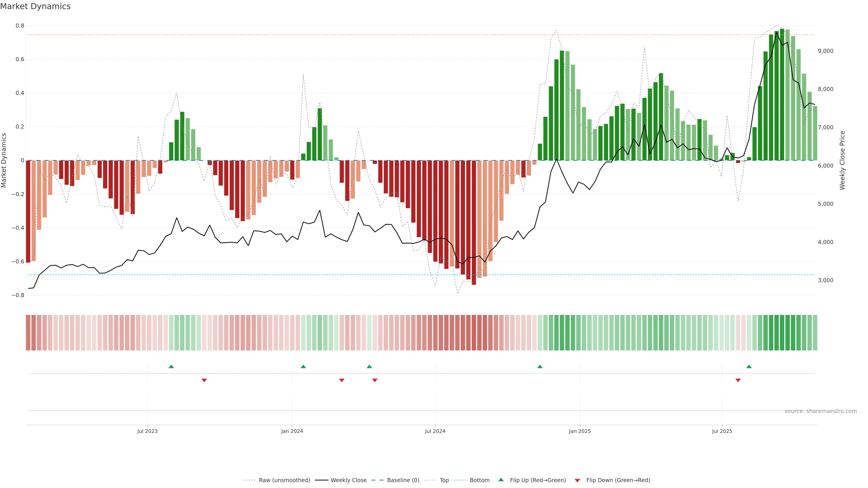The height and width of the screenshot is (488, 868).
Task: Click the Flip Up triangle just after Jan 2024
Action: (303, 366)
